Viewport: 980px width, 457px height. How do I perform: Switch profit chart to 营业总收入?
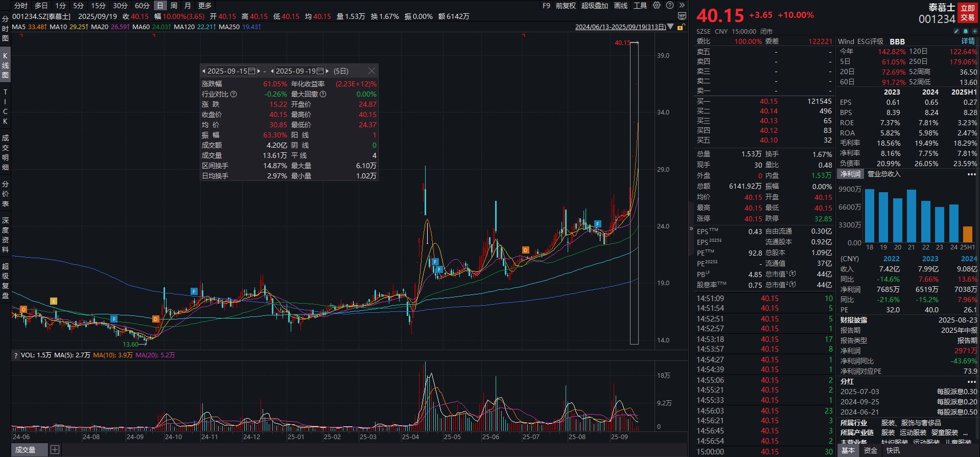tap(884, 174)
